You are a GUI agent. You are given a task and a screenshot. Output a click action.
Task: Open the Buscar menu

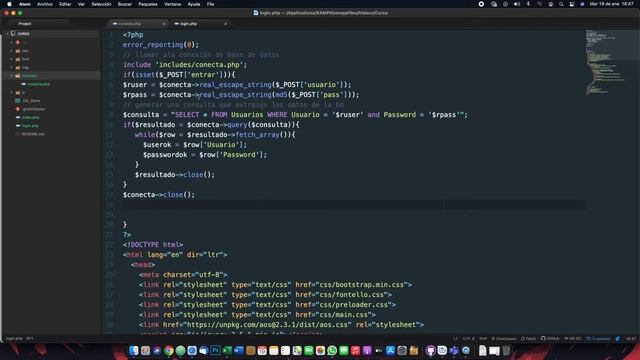coord(124,4)
